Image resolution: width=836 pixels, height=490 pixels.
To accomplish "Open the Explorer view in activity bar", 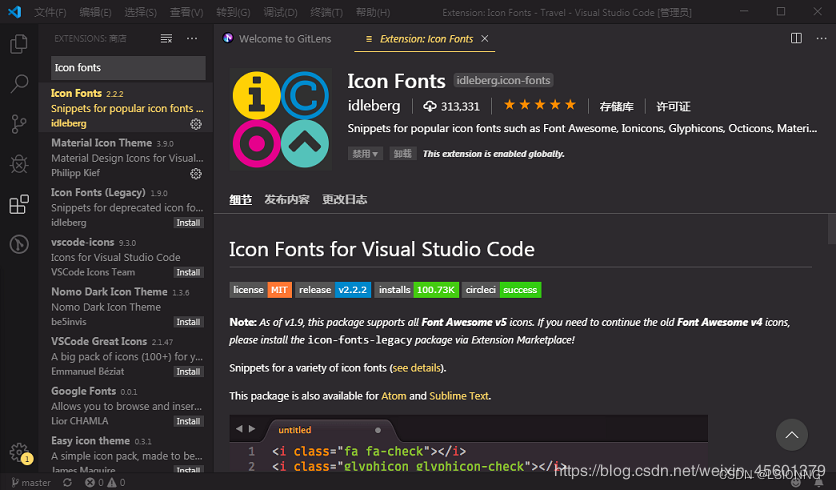I will pyautogui.click(x=19, y=44).
